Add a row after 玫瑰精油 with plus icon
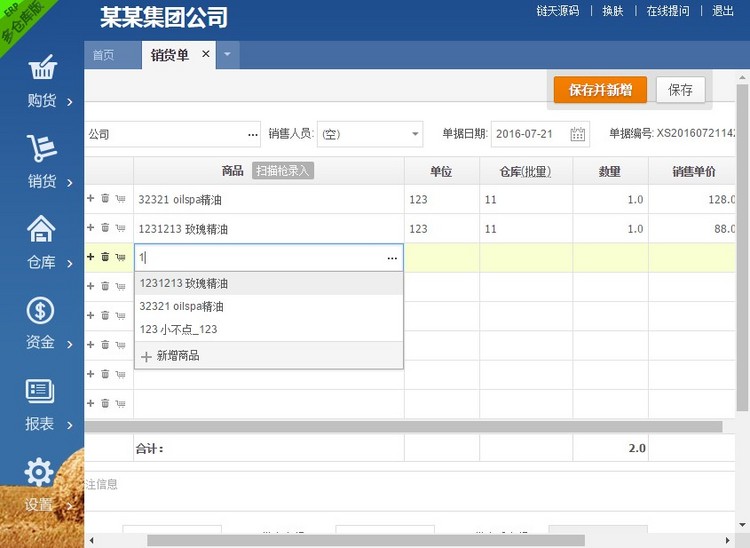The height and width of the screenshot is (548, 750). coord(91,229)
